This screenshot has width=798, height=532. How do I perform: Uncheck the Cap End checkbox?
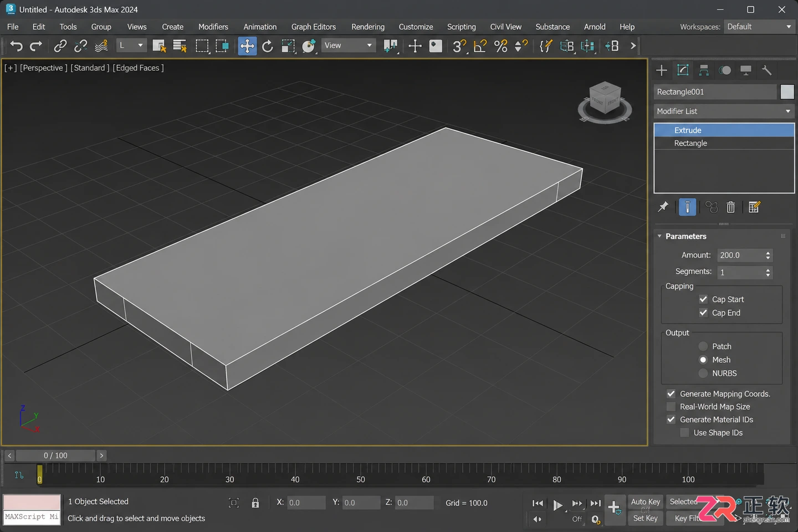703,313
